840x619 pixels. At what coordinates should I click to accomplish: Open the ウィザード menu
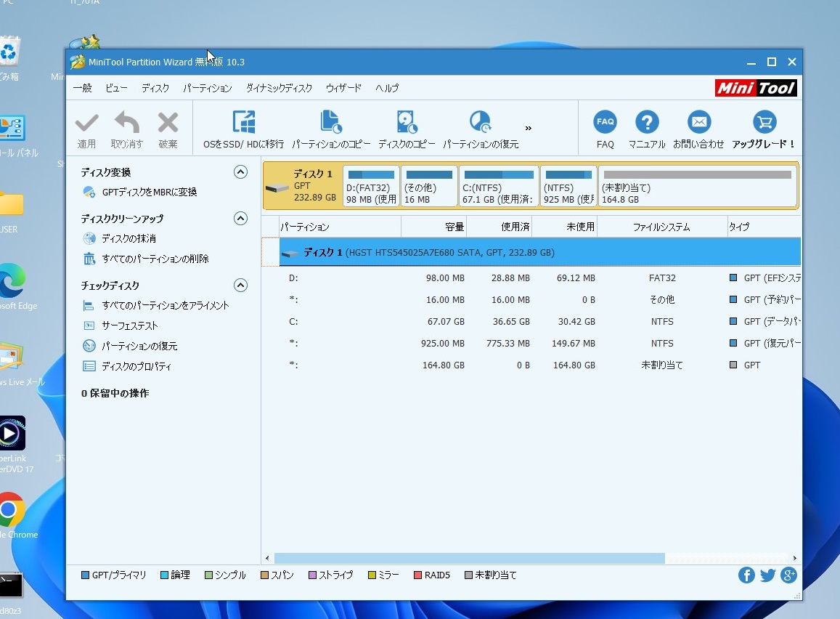[x=343, y=88]
